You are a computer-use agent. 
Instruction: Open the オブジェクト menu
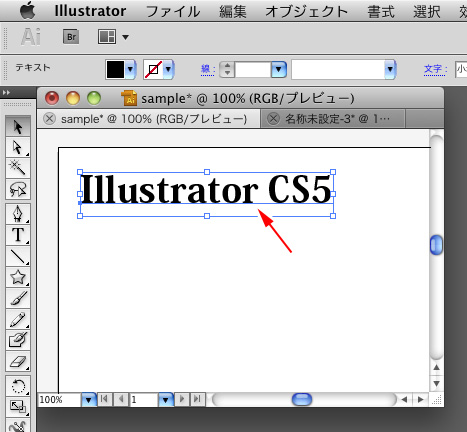click(306, 12)
